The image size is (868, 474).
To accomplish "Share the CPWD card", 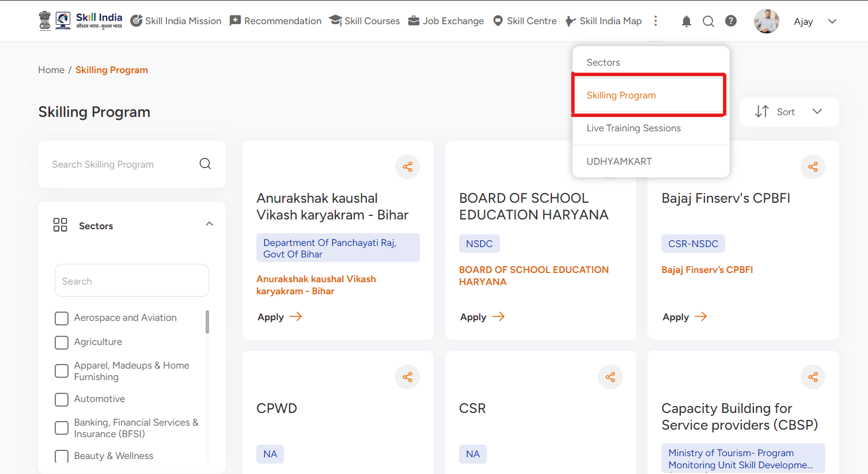I will [x=408, y=377].
